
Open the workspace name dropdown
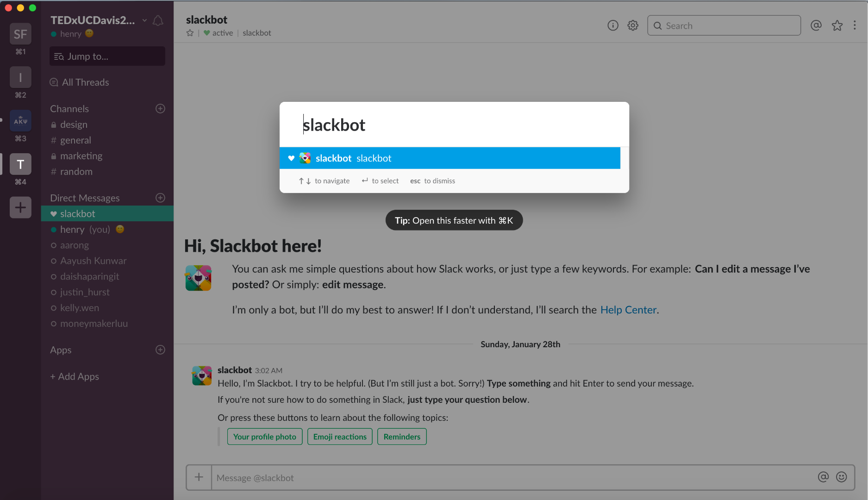click(144, 20)
